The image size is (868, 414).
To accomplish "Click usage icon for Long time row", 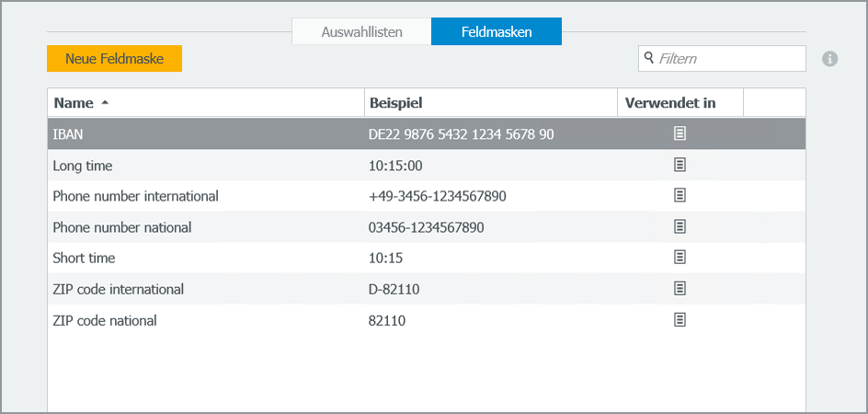I will pos(680,165).
